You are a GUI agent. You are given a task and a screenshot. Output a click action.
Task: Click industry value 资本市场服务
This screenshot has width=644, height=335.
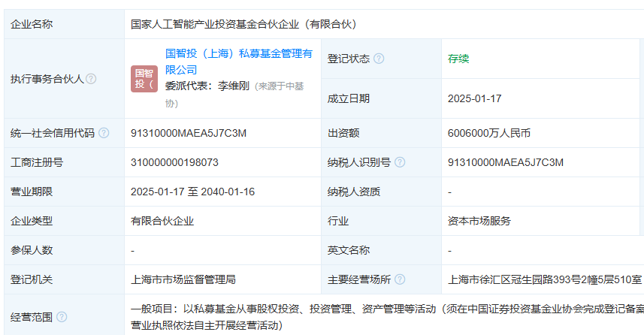[x=479, y=222]
